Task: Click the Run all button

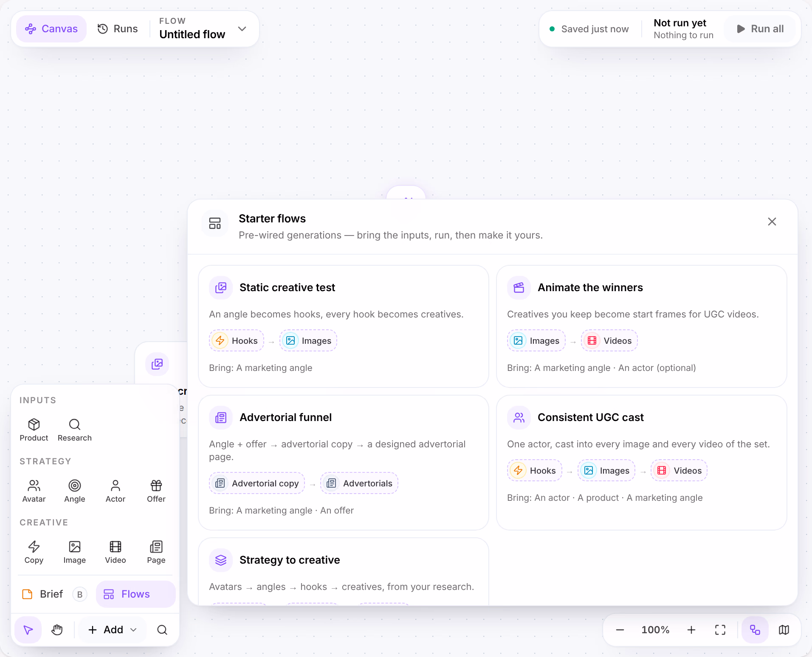Action: pyautogui.click(x=760, y=29)
